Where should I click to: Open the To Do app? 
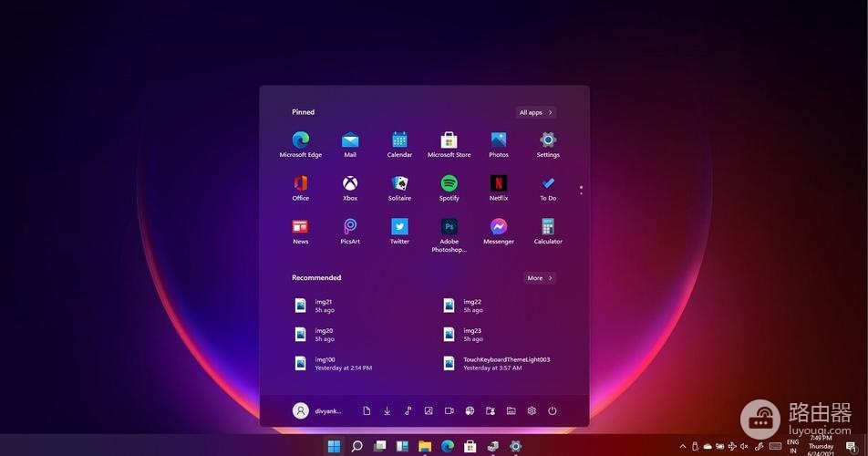[547, 188]
